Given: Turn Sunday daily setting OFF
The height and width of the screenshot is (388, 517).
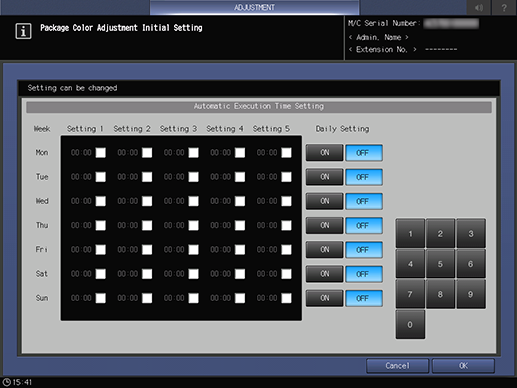Looking at the screenshot, I should coord(364,298).
